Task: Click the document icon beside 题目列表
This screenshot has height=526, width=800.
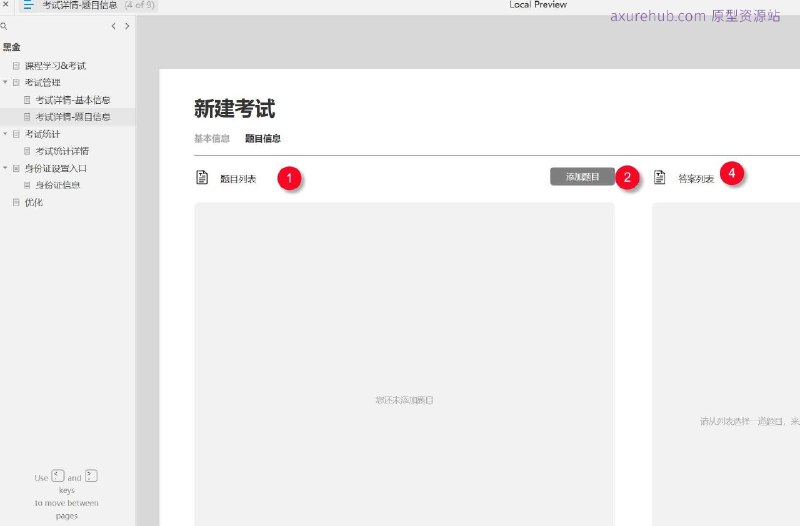Action: [x=202, y=177]
